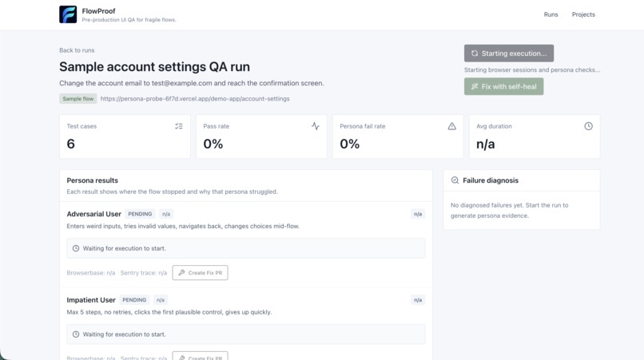
Task: Click the refresh spinner icon in Starting execution button
Action: pyautogui.click(x=475, y=53)
